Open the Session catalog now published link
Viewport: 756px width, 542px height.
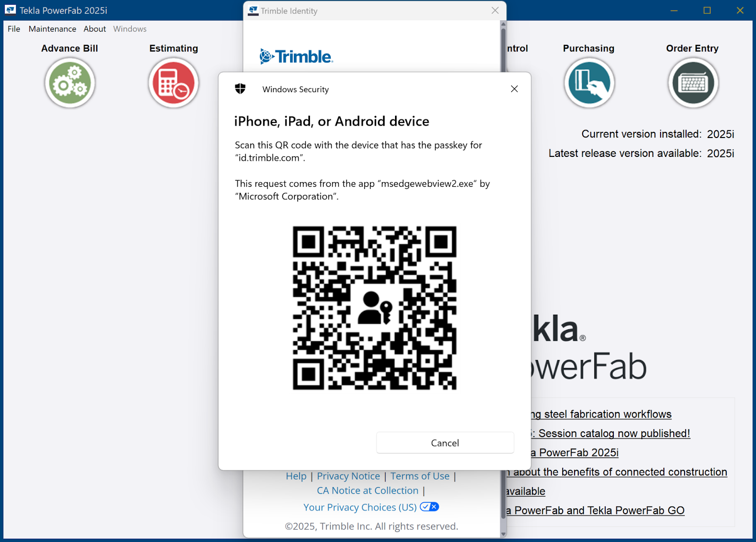click(611, 433)
